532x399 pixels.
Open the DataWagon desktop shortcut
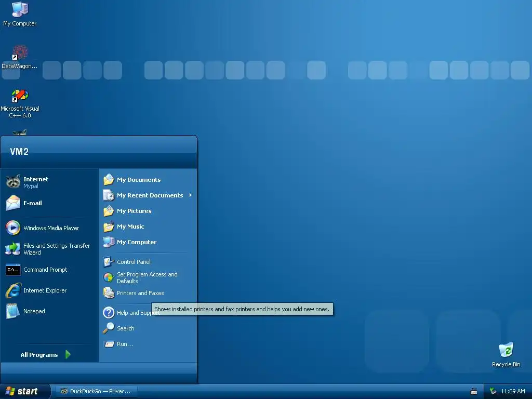click(x=20, y=57)
